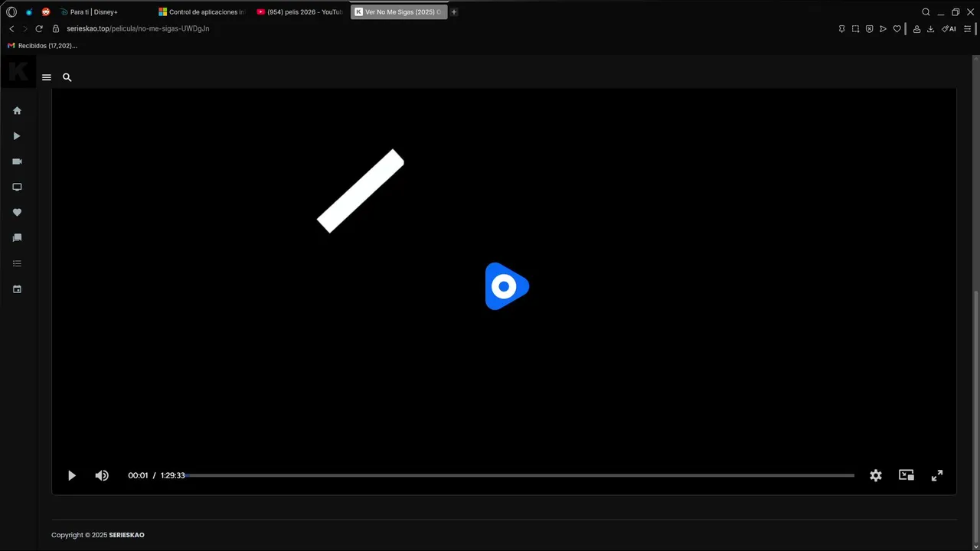Open the TV series sidebar icon
Screen dimensions: 980x551
coord(17,187)
